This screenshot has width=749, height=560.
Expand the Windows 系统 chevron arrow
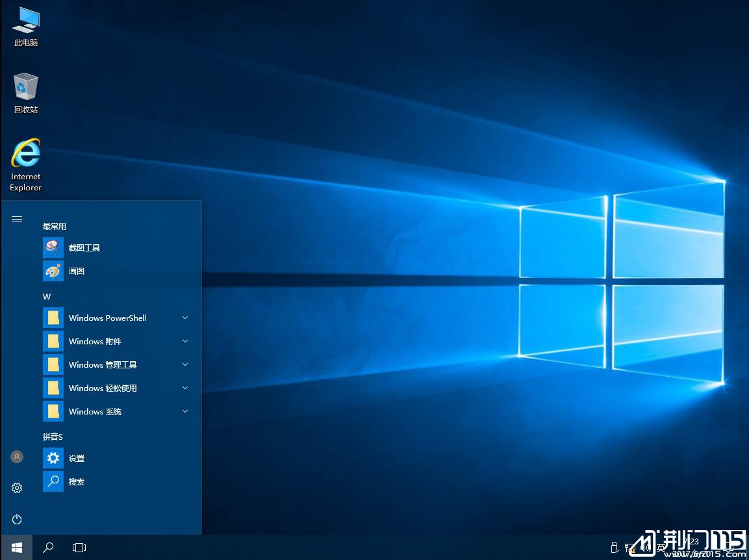185,411
